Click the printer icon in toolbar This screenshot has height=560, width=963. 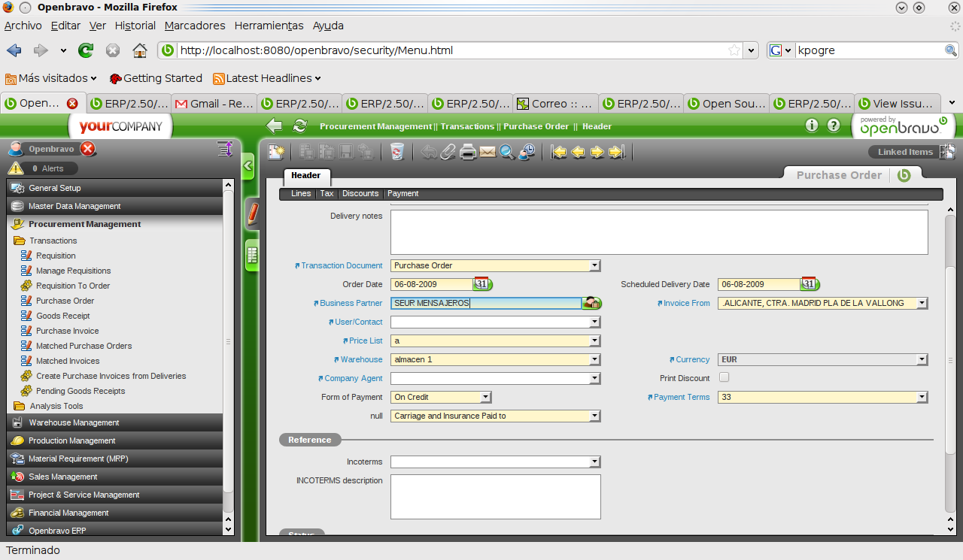pos(468,152)
